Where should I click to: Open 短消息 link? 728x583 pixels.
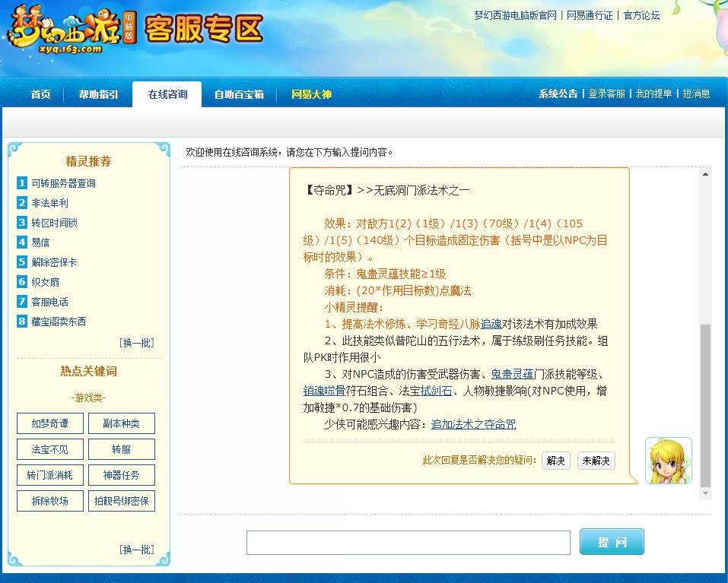click(x=696, y=93)
